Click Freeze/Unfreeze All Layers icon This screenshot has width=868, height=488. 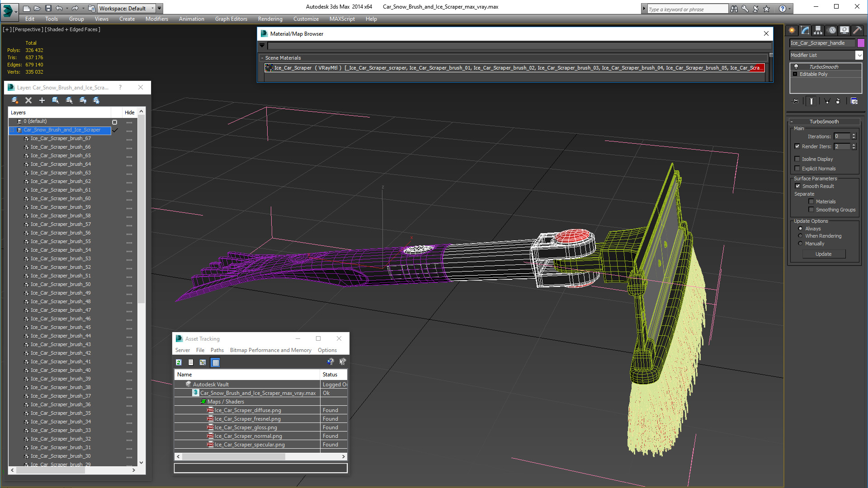coord(96,100)
